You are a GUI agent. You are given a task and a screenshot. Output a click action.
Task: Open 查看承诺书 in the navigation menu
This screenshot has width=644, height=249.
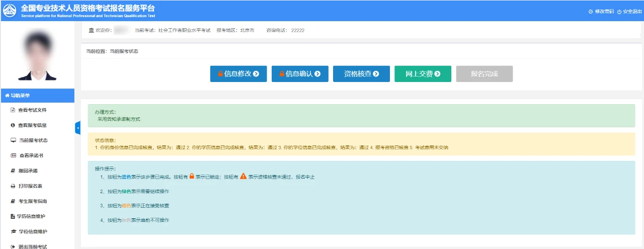pyautogui.click(x=34, y=156)
